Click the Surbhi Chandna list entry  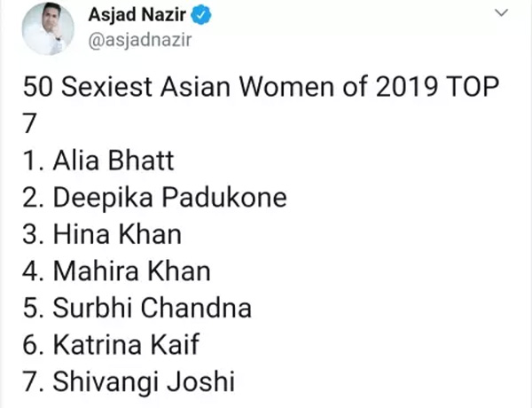[137, 308]
